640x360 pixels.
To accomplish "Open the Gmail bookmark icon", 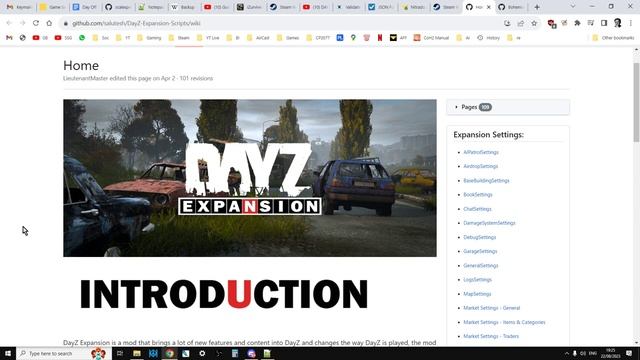I will tap(9, 38).
